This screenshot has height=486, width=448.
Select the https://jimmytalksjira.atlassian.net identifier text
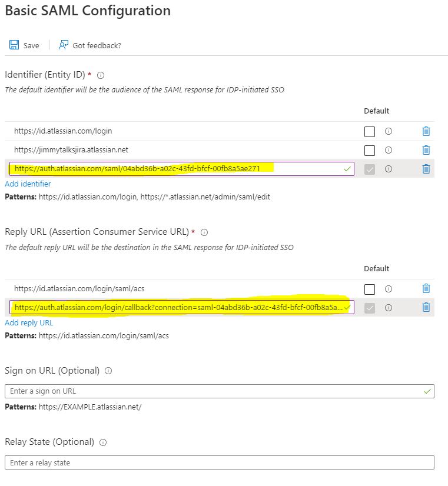click(x=71, y=150)
